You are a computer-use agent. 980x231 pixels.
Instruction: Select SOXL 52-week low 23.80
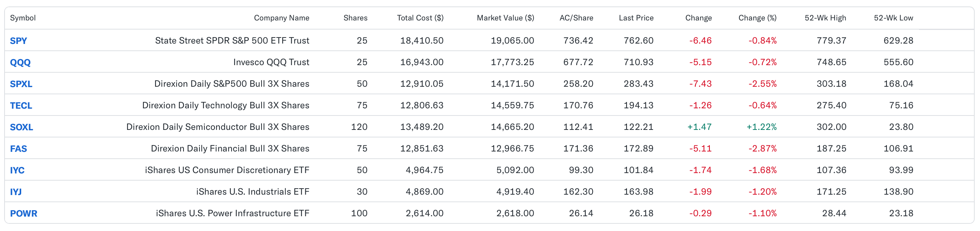coord(901,127)
